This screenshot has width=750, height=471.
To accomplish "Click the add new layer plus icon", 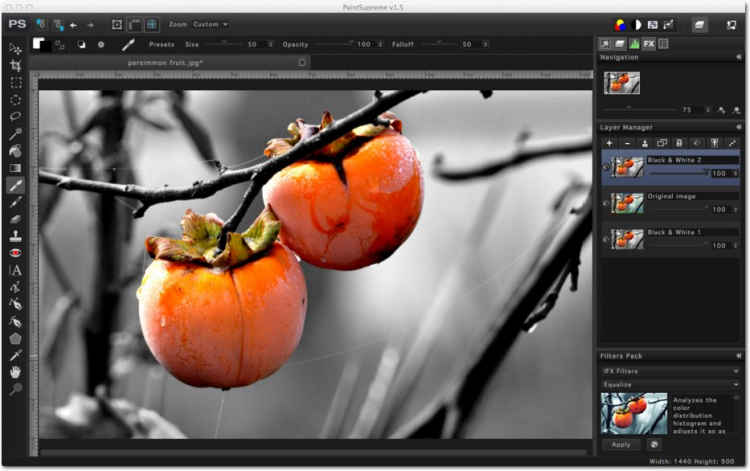I will click(609, 143).
